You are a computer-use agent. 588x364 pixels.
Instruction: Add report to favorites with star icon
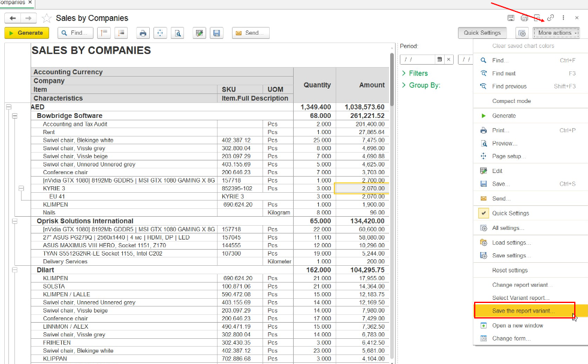(x=47, y=19)
